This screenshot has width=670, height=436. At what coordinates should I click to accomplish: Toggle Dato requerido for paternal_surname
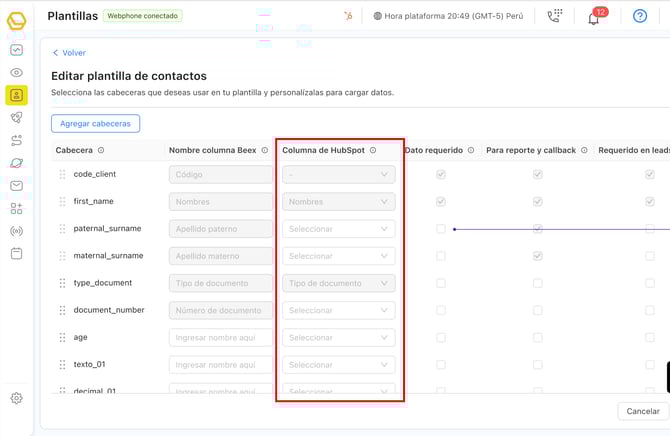pyautogui.click(x=441, y=229)
